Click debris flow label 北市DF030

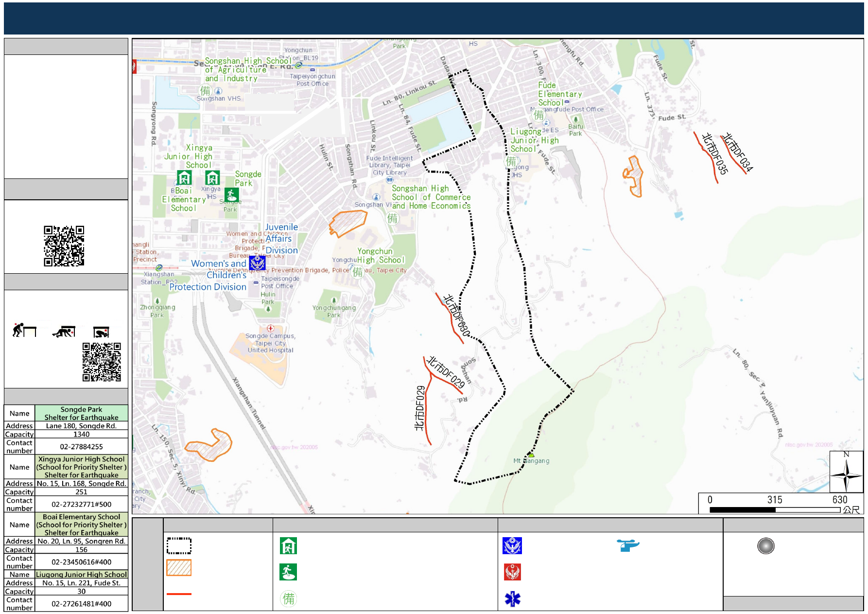[457, 316]
